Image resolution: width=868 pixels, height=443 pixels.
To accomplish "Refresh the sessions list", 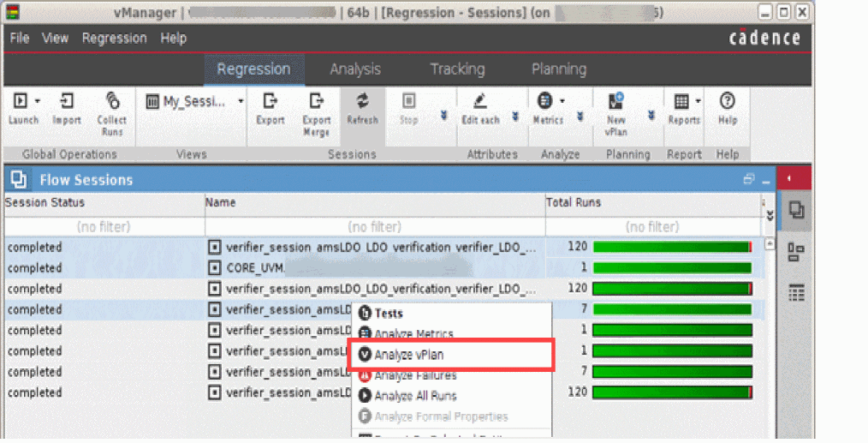I will click(x=363, y=100).
